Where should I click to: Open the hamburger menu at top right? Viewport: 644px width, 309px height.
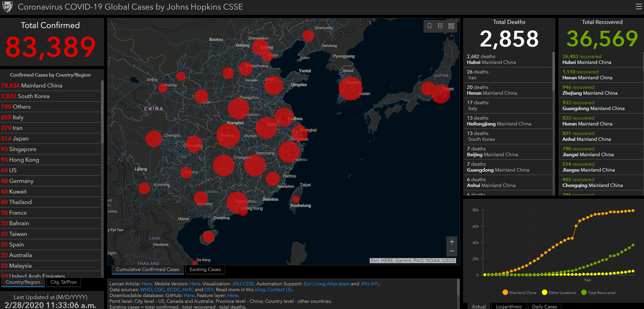638,7
